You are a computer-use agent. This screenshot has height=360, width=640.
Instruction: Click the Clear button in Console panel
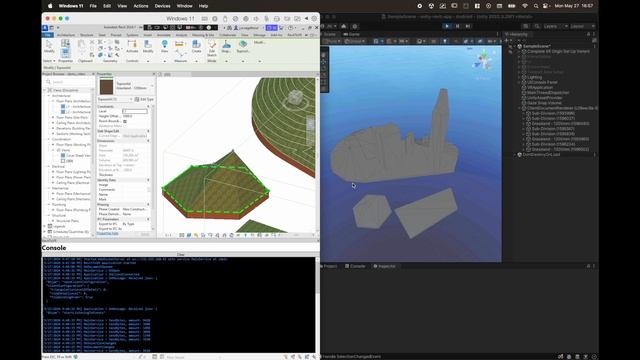pyautogui.click(x=181, y=254)
